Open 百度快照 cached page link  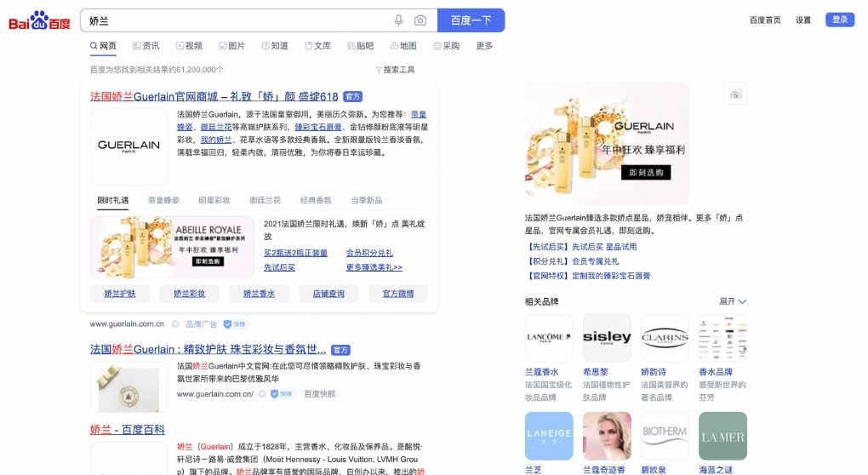(x=320, y=394)
